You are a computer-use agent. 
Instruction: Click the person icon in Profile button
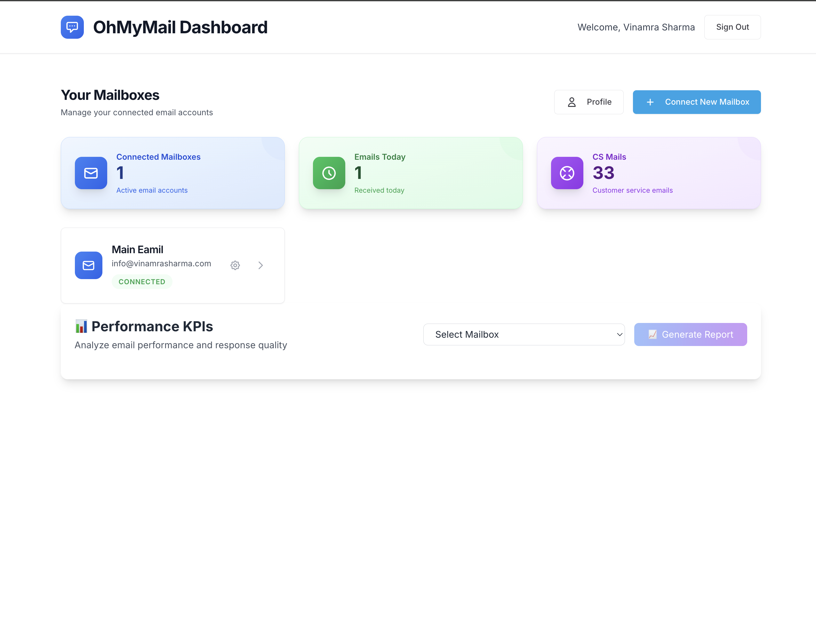pos(572,102)
